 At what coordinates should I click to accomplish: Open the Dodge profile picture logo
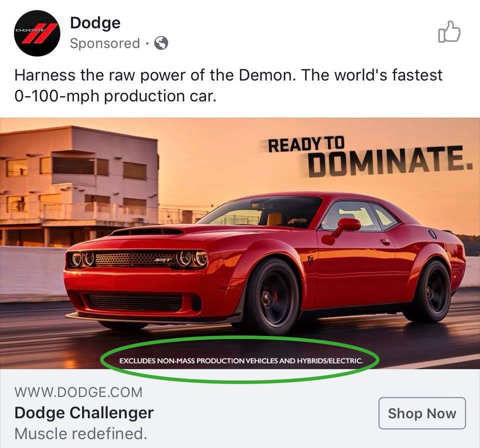coord(37,33)
